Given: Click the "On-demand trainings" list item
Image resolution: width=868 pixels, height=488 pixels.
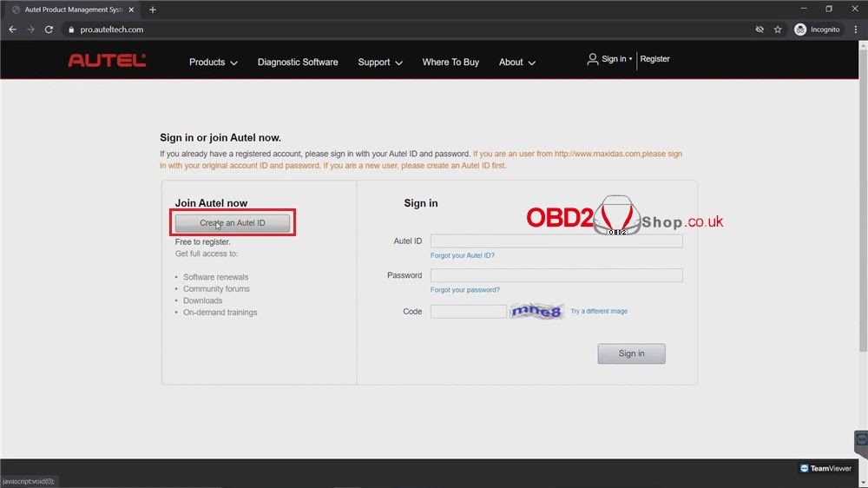Looking at the screenshot, I should [x=220, y=312].
